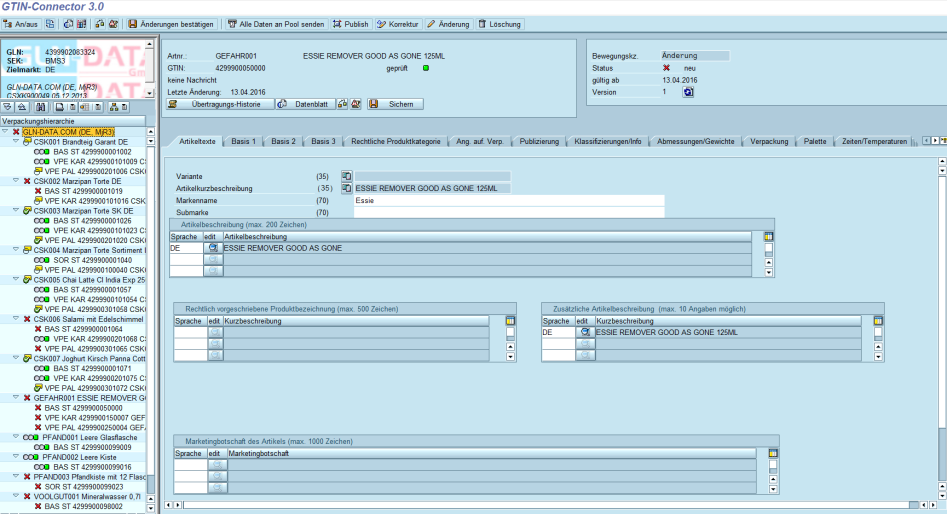Click edit icon of DE Artikelbeschreibung row
The image size is (947, 514).
[213, 248]
